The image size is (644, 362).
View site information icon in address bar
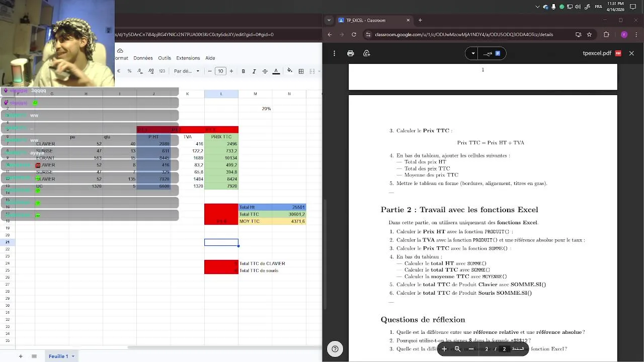(368, 35)
